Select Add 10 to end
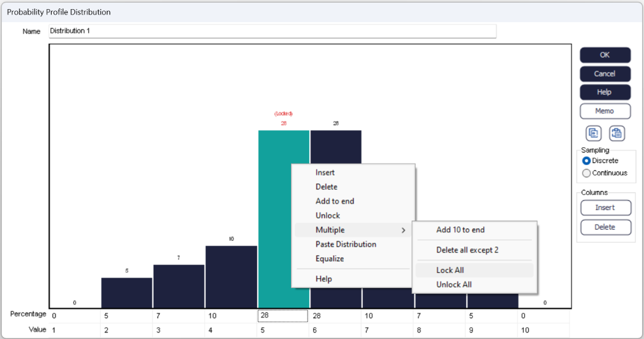This screenshot has width=644, height=339. pos(460,230)
